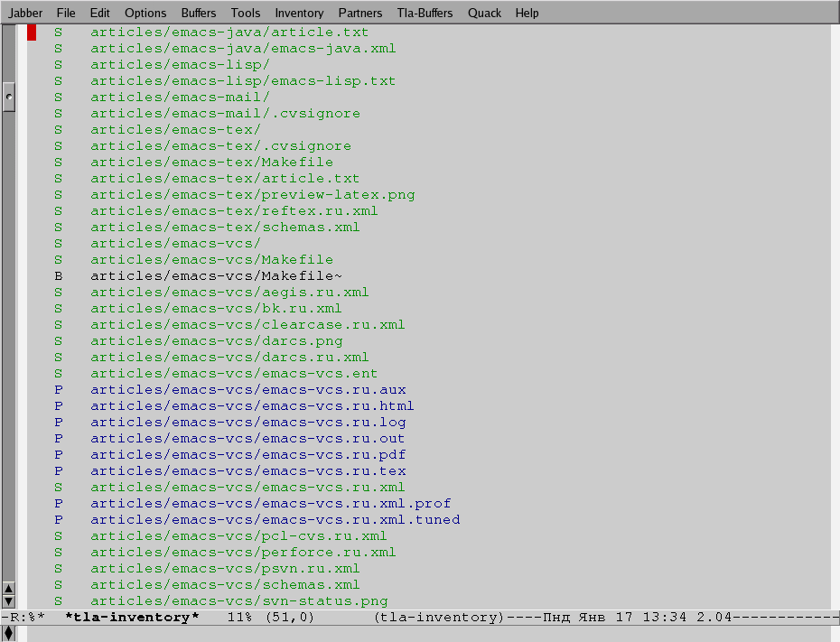Click the diamond icon beside the minibuffer
The image size is (840, 642).
pyautogui.click(x=9, y=633)
